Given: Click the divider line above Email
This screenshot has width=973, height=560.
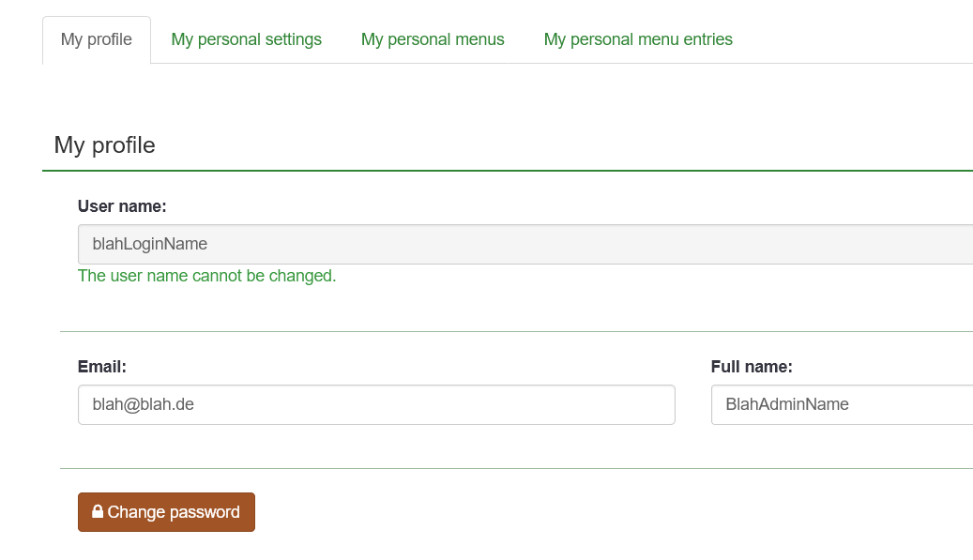Looking at the screenshot, I should click(516, 331).
